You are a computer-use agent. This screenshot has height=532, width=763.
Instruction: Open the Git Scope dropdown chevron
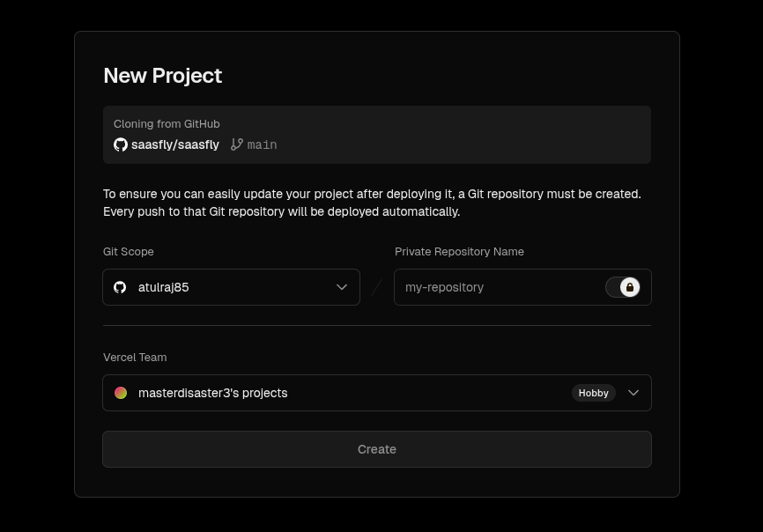342,287
